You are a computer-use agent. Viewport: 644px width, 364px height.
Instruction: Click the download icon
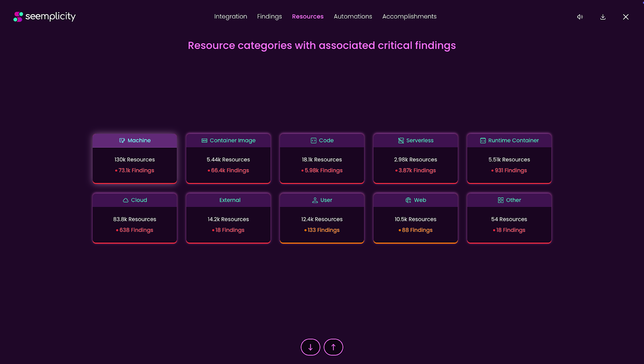(x=603, y=17)
